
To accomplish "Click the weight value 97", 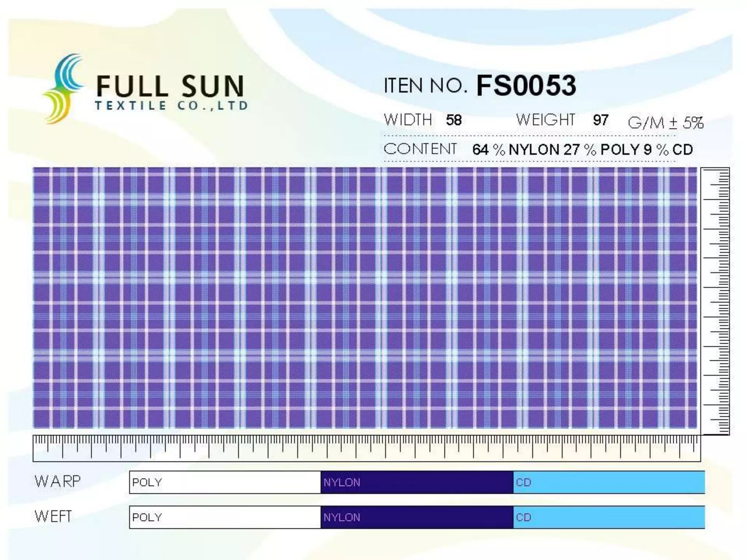I will [600, 120].
